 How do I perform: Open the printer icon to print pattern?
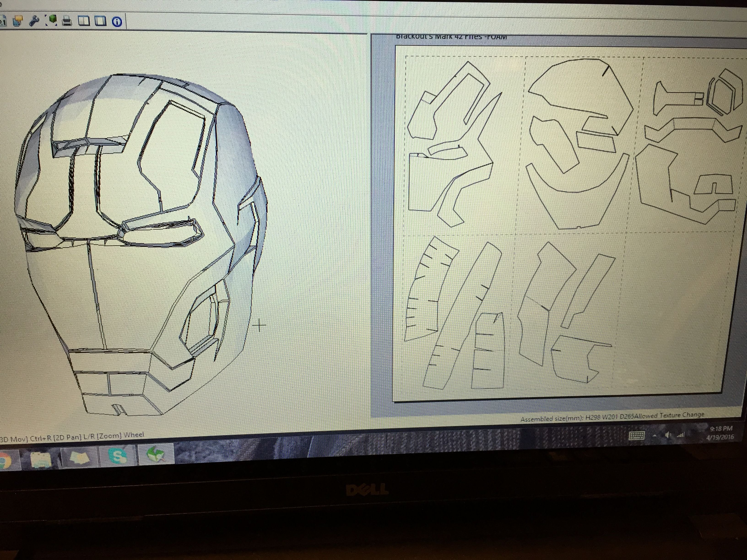(x=67, y=21)
